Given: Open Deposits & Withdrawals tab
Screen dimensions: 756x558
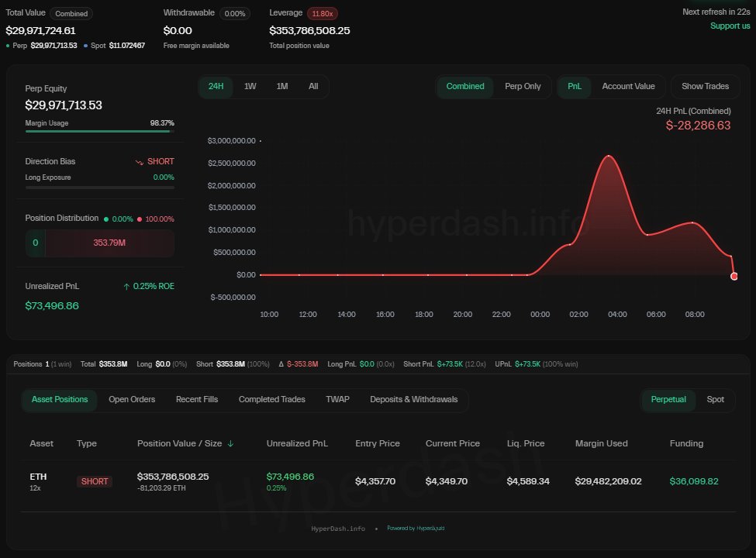Looking at the screenshot, I should 414,399.
